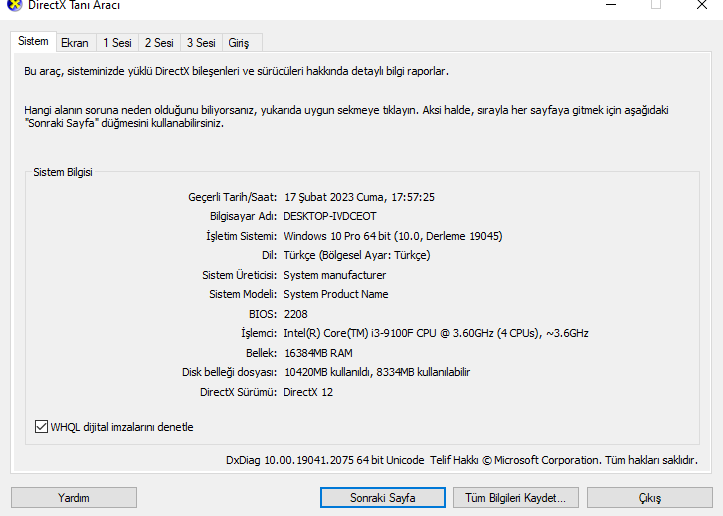Click the İşletim Sistemi label
This screenshot has width=723, height=516.
[x=241, y=236]
